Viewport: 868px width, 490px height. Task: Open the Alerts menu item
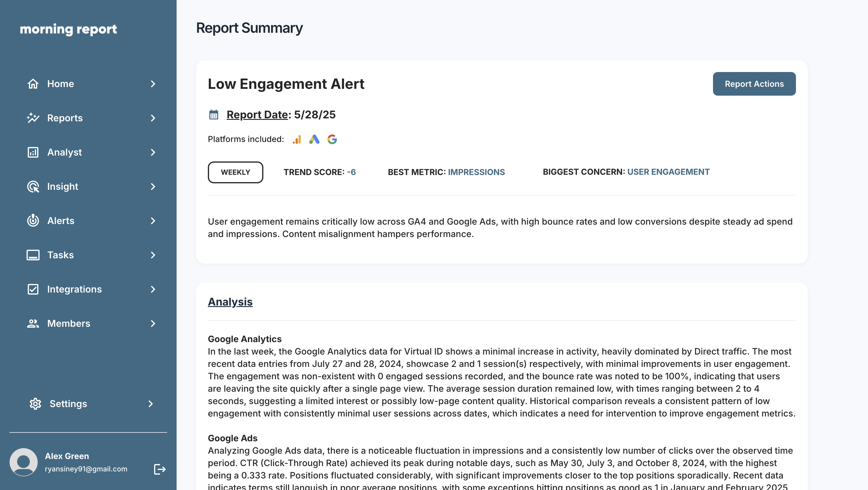[92, 221]
